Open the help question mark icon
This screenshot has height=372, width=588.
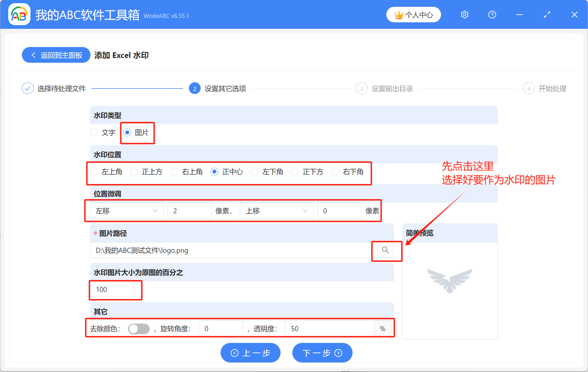[x=492, y=15]
